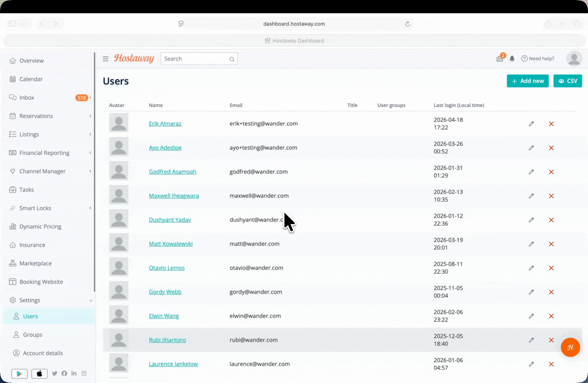This screenshot has height=383, width=588.
Task: Visit Hostaway's Facebook page
Action: (x=64, y=373)
